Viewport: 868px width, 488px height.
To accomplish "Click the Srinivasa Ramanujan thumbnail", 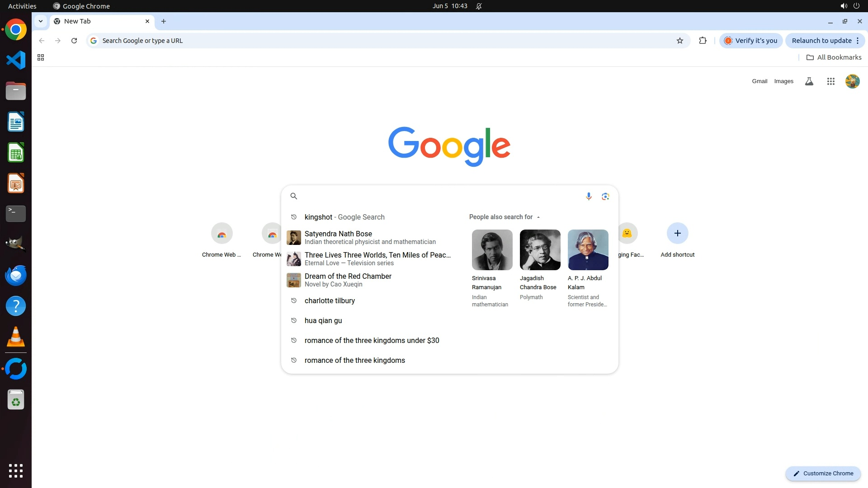I will point(492,250).
